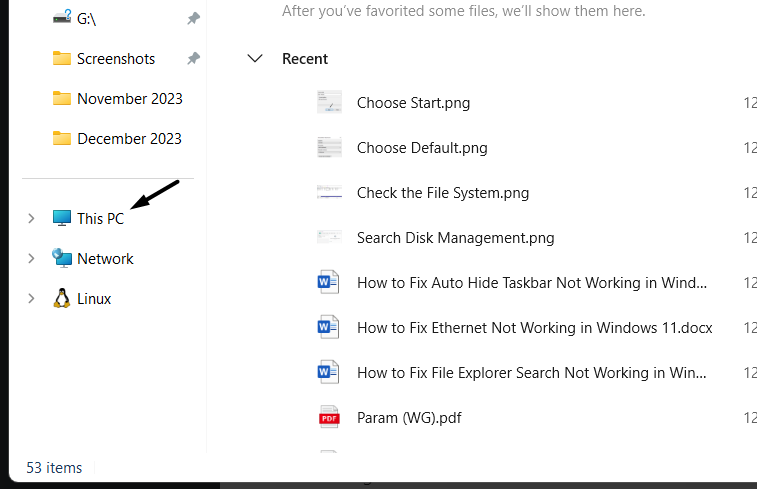Expand the Network tree node
The width and height of the screenshot is (757, 489).
pyautogui.click(x=31, y=258)
